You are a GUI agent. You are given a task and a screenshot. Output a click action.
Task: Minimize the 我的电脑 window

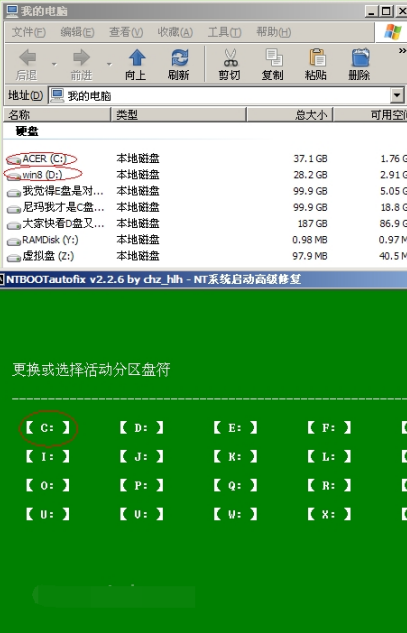372,11
